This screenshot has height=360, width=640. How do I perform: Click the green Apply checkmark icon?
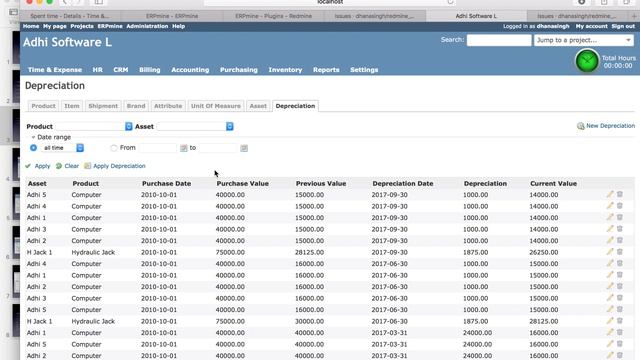(x=28, y=166)
